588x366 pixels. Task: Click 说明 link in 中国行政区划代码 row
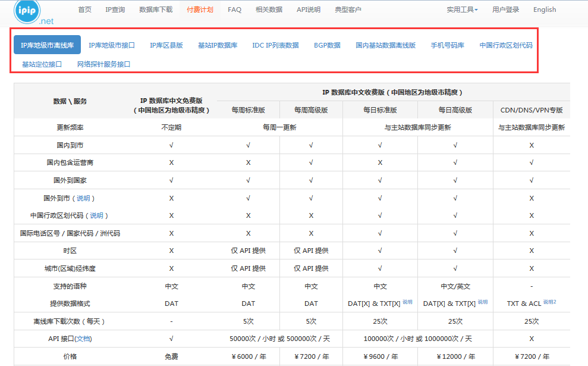point(96,215)
